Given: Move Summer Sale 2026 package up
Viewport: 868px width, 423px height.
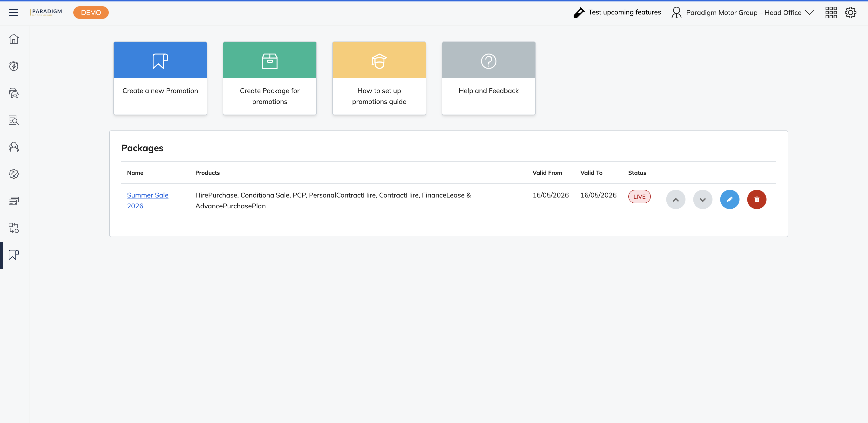Looking at the screenshot, I should (x=676, y=199).
